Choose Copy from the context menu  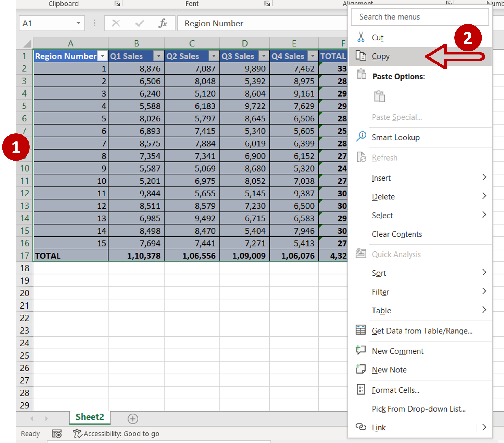click(x=420, y=56)
